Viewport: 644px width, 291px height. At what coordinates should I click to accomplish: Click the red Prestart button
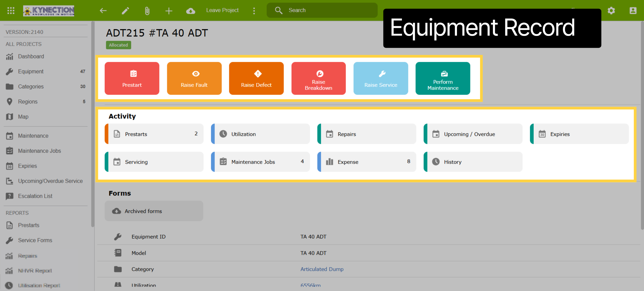tap(132, 78)
